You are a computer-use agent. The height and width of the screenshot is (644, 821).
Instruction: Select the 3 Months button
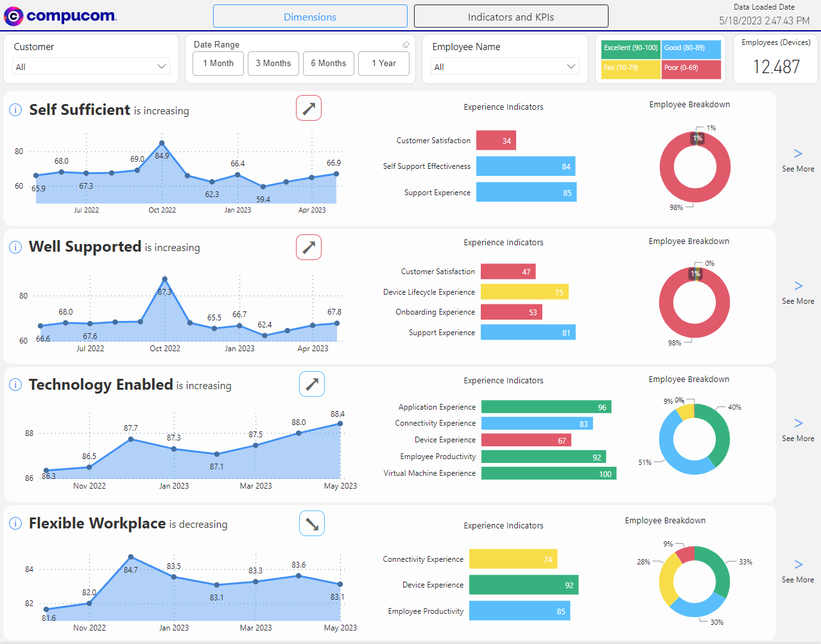[x=273, y=64]
